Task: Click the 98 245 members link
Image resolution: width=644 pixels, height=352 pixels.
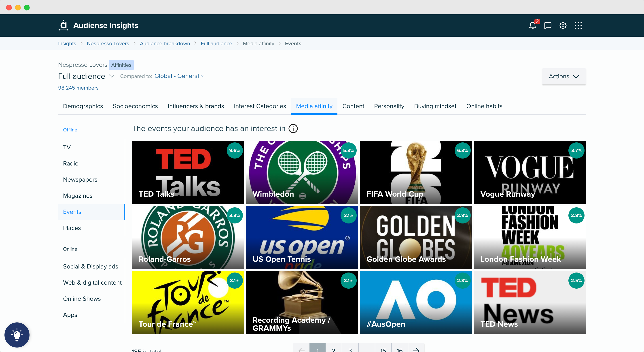Action: click(78, 88)
